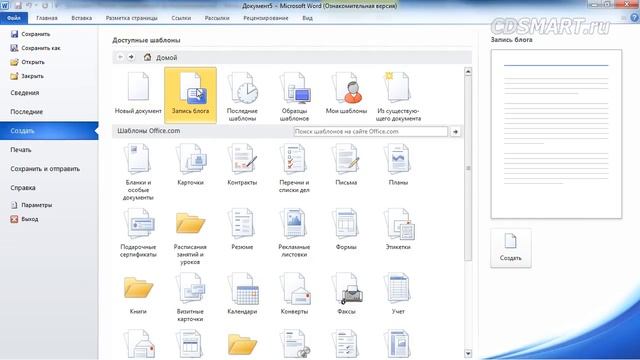Open Расписания занятий и уроков folder

pyautogui.click(x=190, y=237)
